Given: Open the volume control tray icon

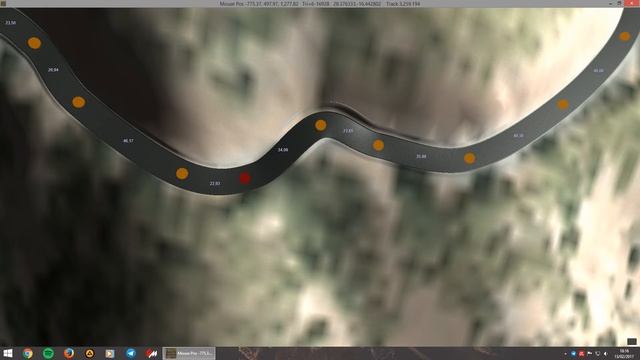Looking at the screenshot, I should click(606, 354).
